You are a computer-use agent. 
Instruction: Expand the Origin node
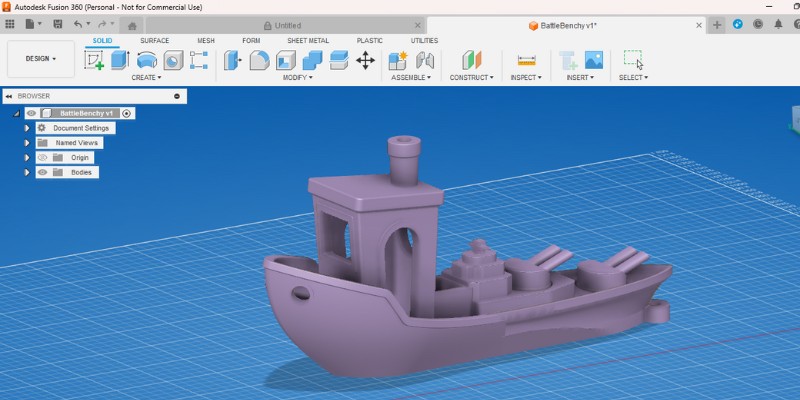coord(27,158)
